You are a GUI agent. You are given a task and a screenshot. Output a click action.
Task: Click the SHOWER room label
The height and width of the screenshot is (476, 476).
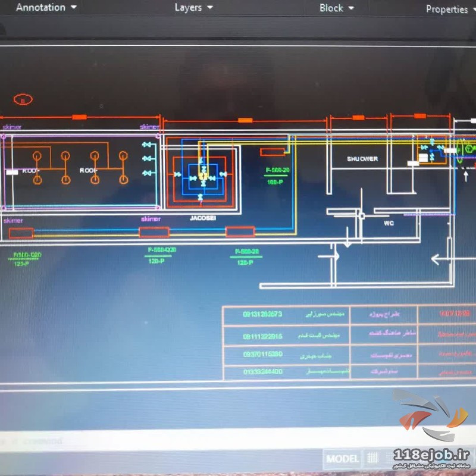(x=362, y=159)
